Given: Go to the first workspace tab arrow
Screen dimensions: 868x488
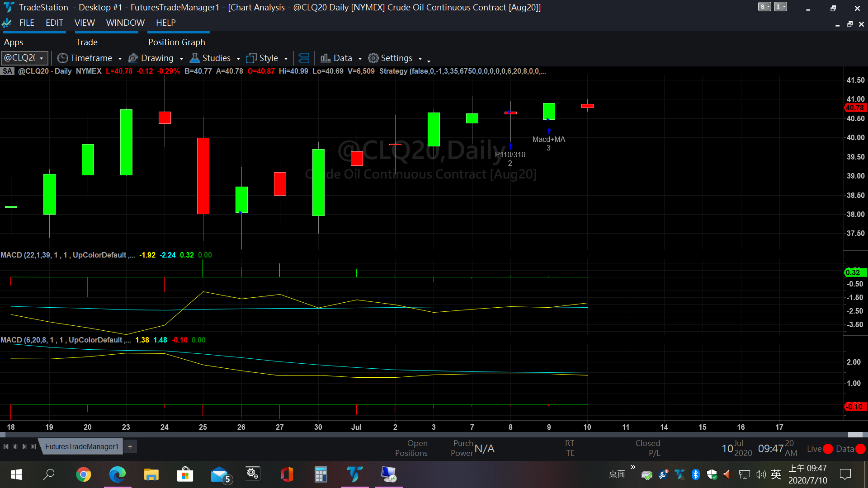Looking at the screenshot, I should pyautogui.click(x=6, y=446).
